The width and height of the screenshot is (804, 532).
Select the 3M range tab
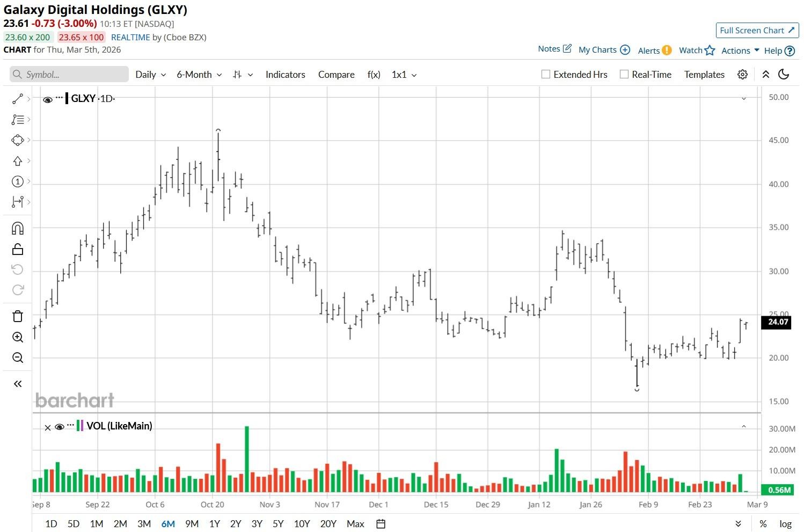point(144,524)
